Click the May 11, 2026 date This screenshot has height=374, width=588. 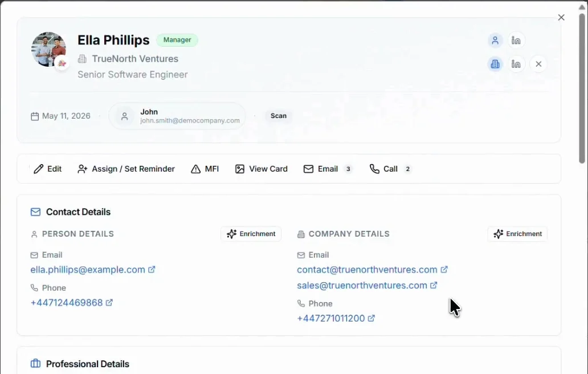click(x=66, y=116)
